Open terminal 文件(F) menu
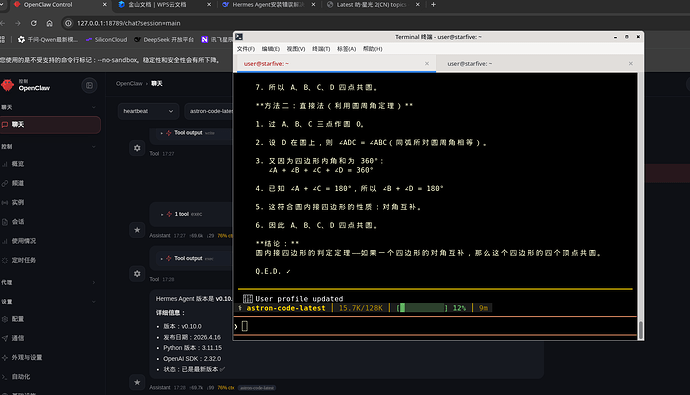The width and height of the screenshot is (690, 395). (x=246, y=49)
